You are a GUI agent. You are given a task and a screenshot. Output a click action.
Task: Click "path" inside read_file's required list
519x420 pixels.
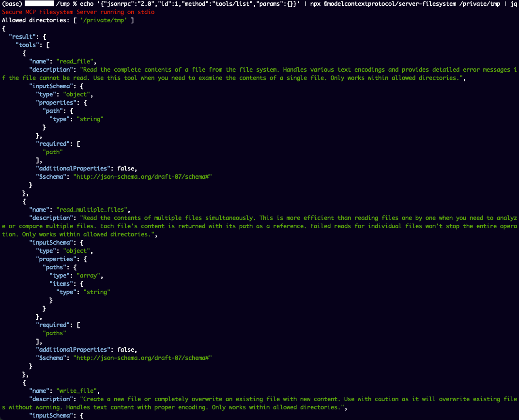click(52, 152)
